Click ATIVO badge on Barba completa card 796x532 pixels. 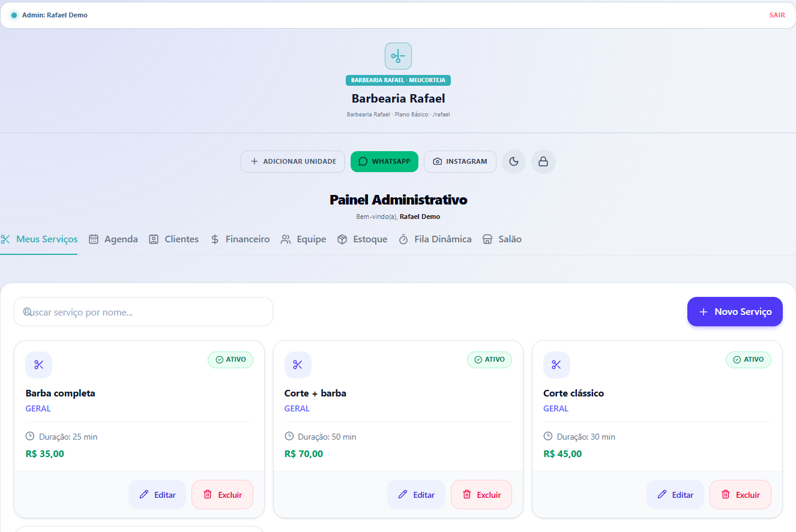[x=231, y=360]
